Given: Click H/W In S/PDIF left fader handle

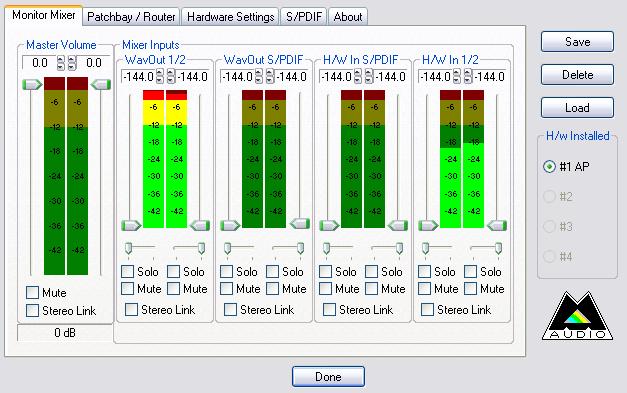Looking at the screenshot, I should (329, 225).
